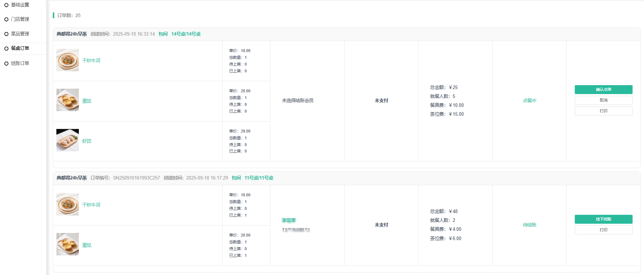Screen dimensions: 644x275
Task: Click the 14号桌/14号桌 table link
Action: [186, 34]
